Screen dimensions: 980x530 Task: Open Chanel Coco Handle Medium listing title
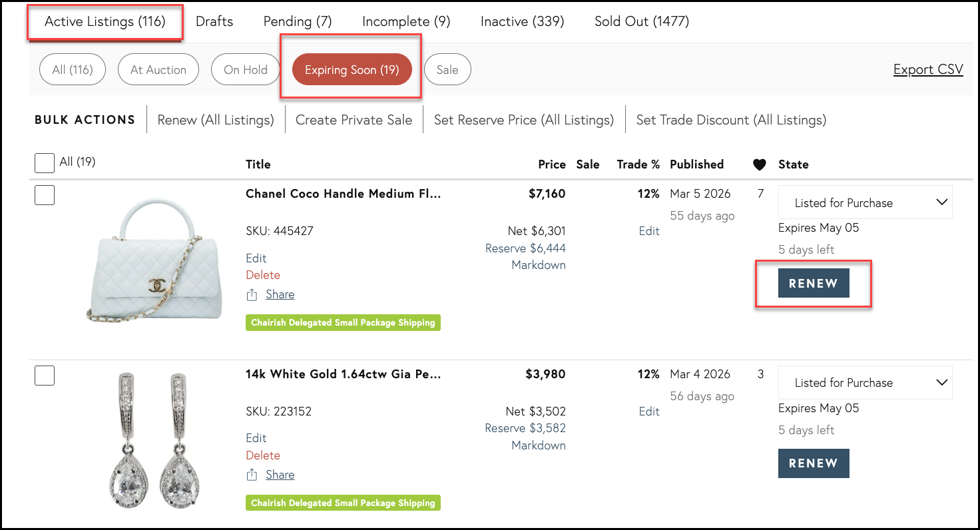(343, 194)
